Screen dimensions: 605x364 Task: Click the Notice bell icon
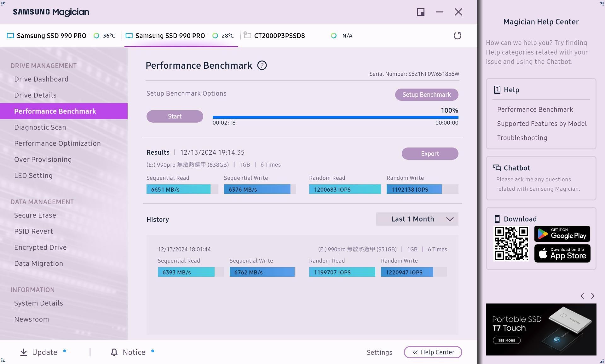pos(114,352)
